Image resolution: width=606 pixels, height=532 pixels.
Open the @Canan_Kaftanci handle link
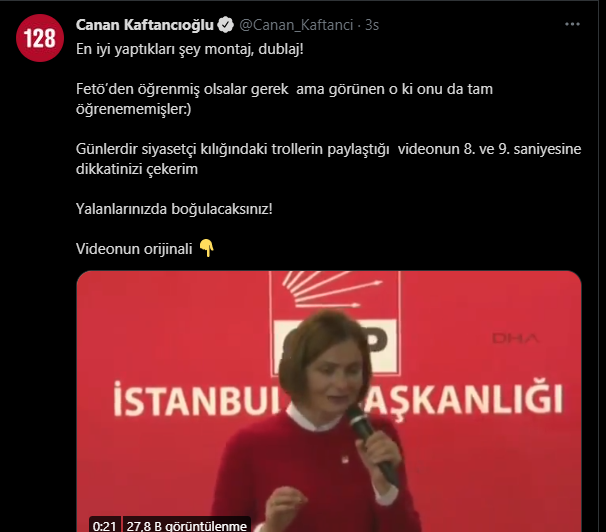[x=296, y=25]
